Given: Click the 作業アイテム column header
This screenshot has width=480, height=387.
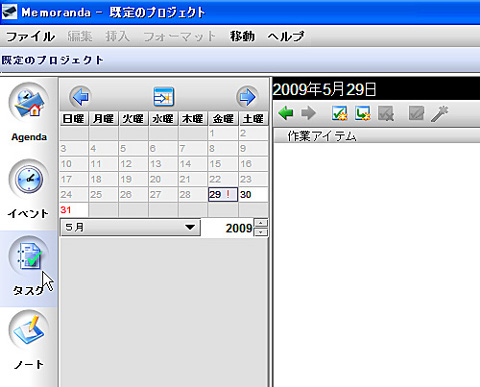Looking at the screenshot, I should point(377,136).
